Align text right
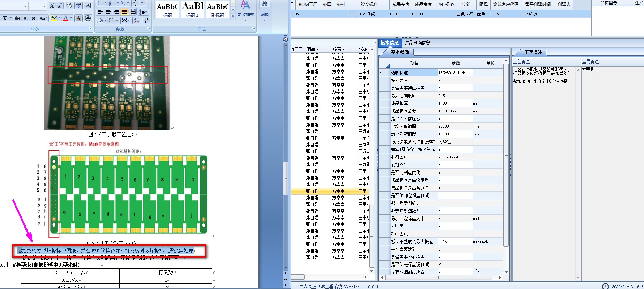Viewport: 644px width, 289px height. pyautogui.click(x=116, y=12)
